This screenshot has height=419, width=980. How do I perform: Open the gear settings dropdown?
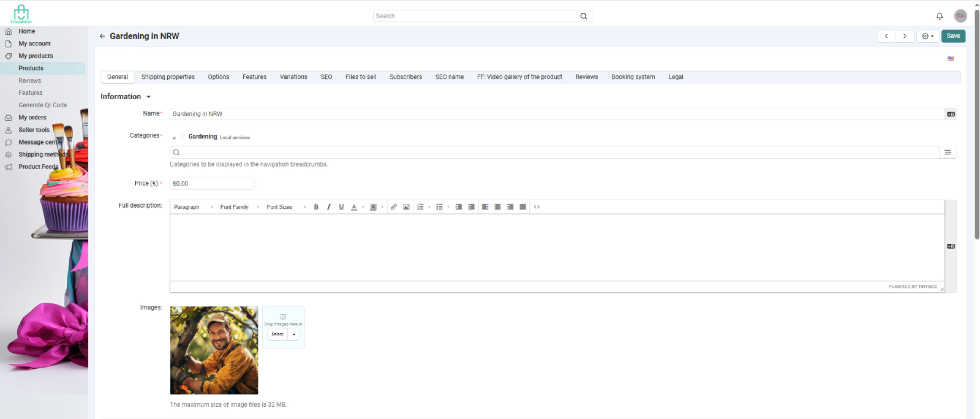927,36
